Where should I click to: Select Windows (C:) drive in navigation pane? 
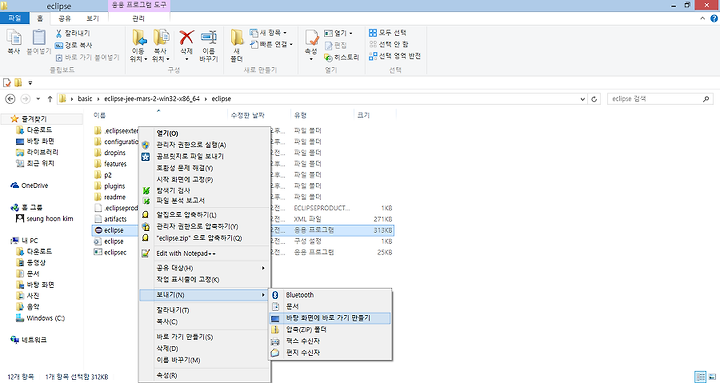click(x=40, y=318)
